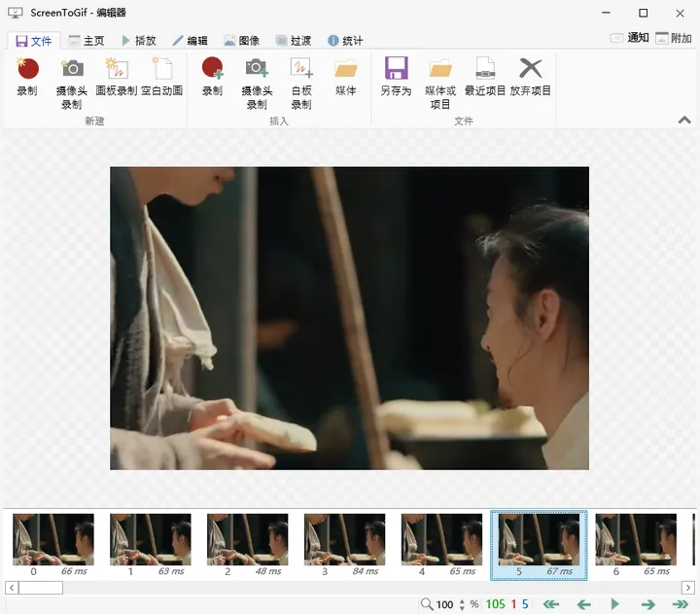The image size is (700, 614).
Task: Click the horizontal scrollbar thumb
Action: pyautogui.click(x=41, y=588)
